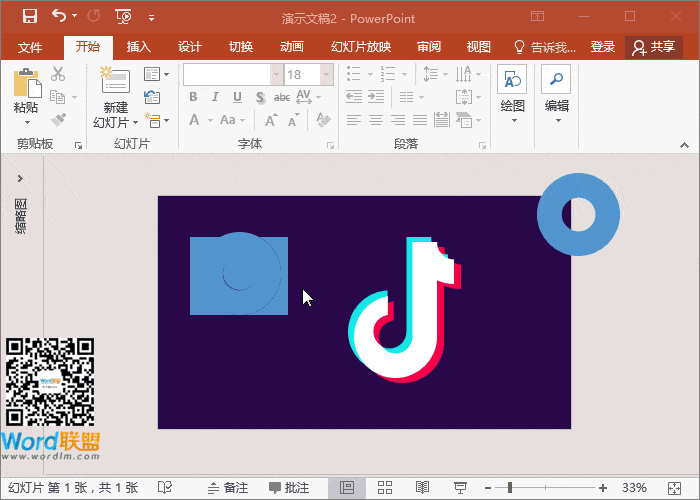Justify the paragraph text
Image resolution: width=700 pixels, height=500 pixels.
tap(420, 120)
